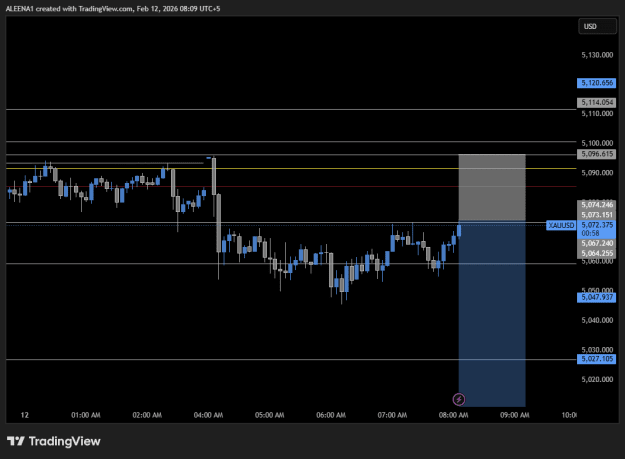
Task: Click the 5,110.000 axis value
Action: [x=597, y=114]
